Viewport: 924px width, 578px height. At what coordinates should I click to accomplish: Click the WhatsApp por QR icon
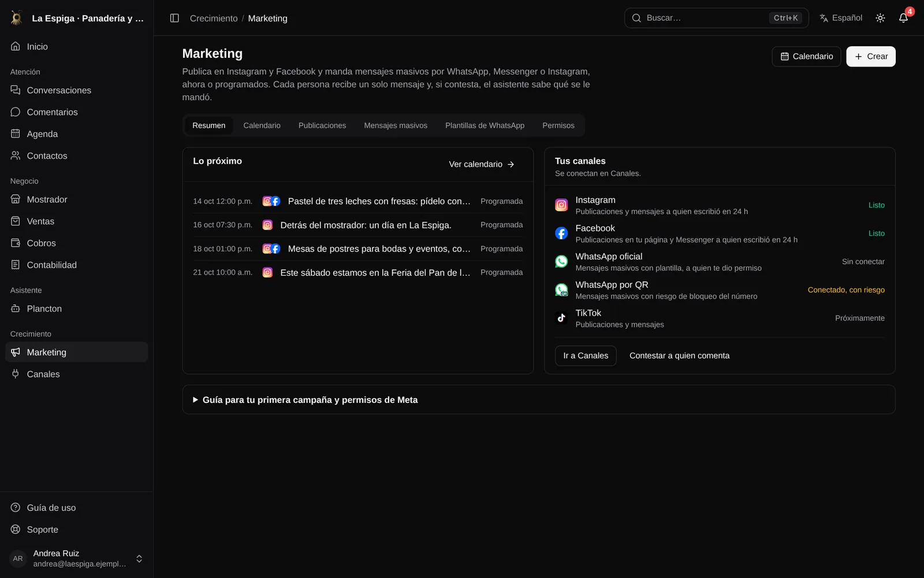[561, 290]
